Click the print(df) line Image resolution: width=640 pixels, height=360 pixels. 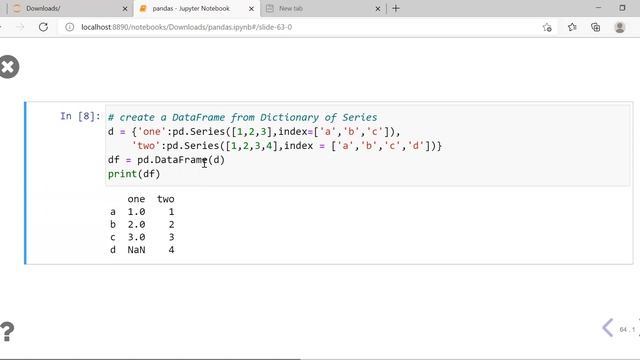pos(134,174)
